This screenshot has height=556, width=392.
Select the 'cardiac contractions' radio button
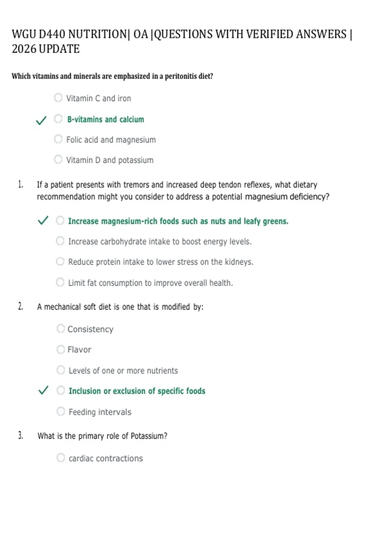click(61, 458)
